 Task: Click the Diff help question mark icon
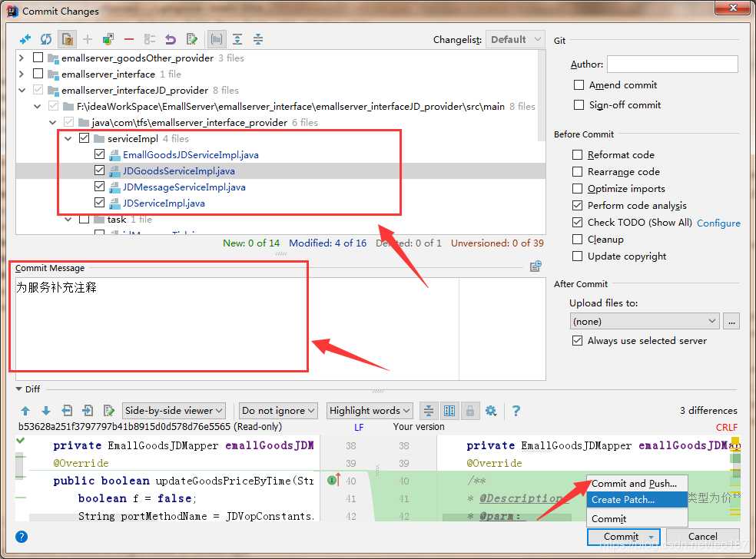[516, 411]
